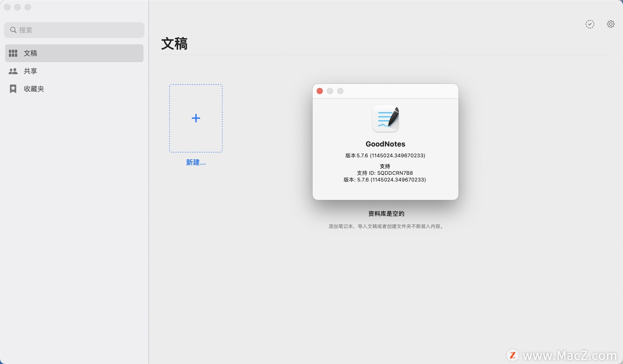
Task: Click the magnifier icon in the search field
Action: pos(13,30)
